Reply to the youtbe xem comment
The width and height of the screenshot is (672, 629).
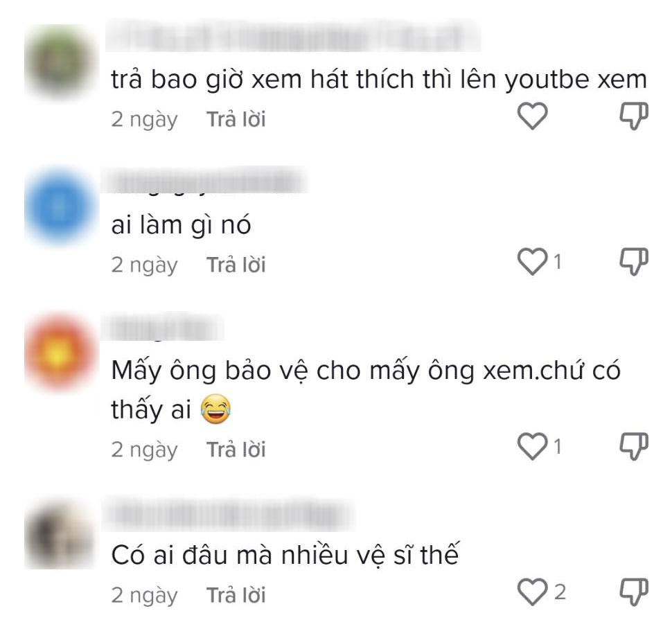[x=236, y=119]
